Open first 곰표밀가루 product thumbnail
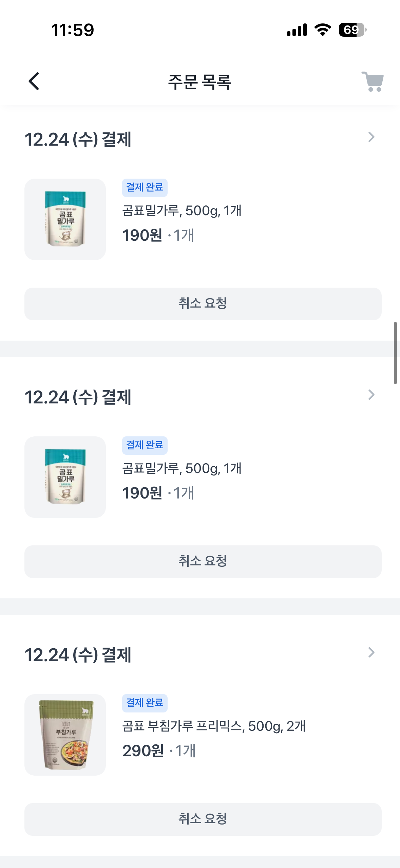 coord(65,219)
